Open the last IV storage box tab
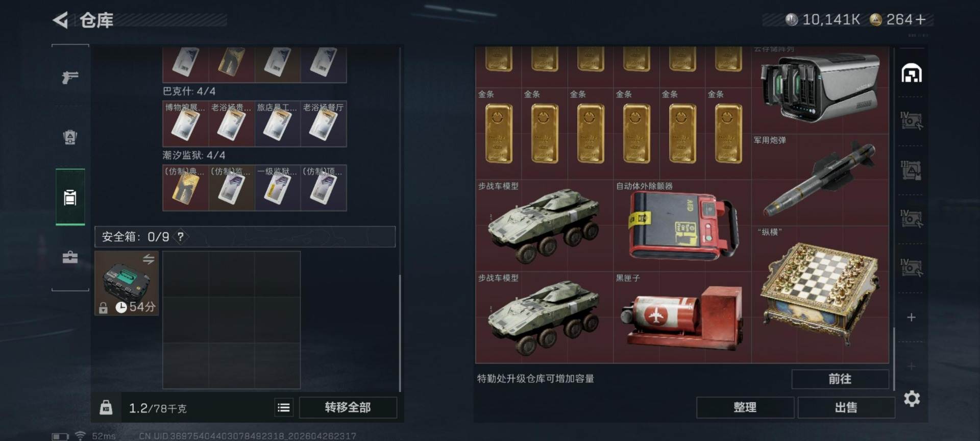This screenshot has height=441, width=980. pyautogui.click(x=911, y=267)
